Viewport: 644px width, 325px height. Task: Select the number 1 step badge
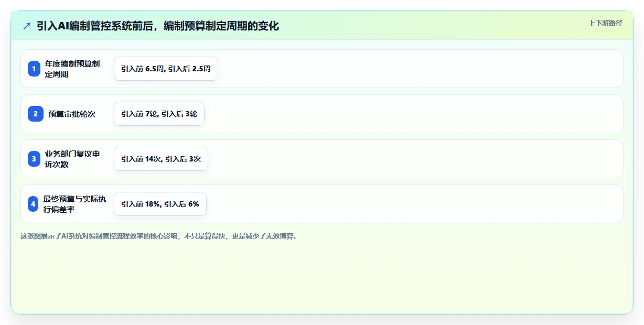coord(34,69)
